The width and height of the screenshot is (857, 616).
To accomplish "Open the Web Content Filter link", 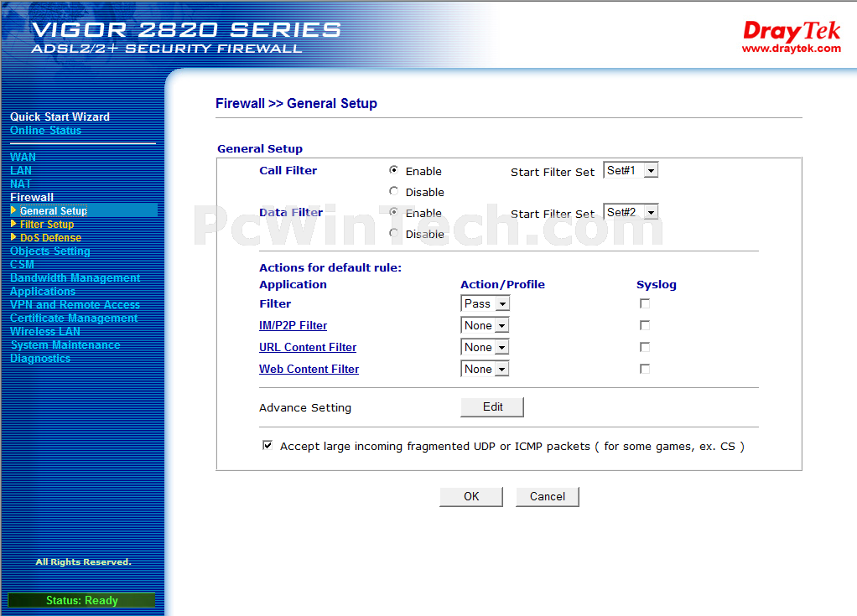I will pyautogui.click(x=309, y=369).
